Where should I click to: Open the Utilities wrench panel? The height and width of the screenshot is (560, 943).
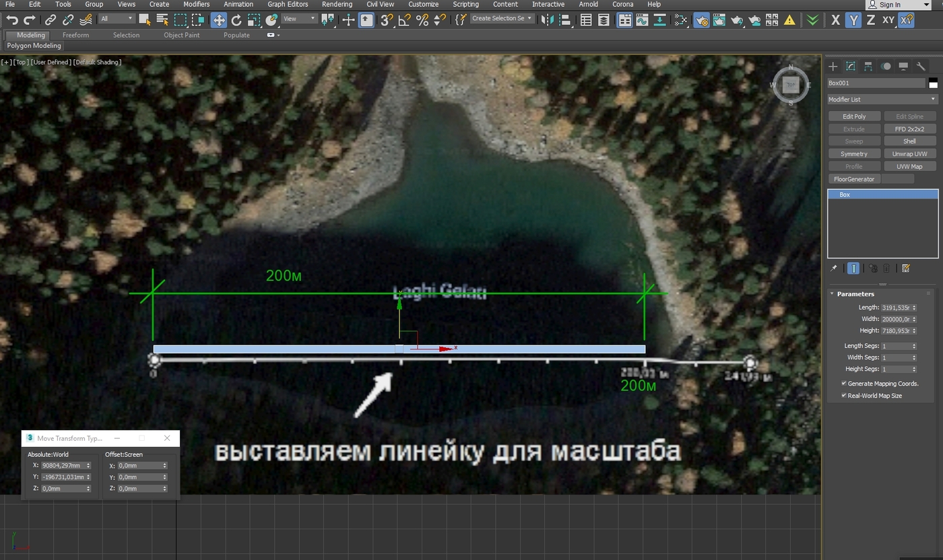tap(921, 66)
